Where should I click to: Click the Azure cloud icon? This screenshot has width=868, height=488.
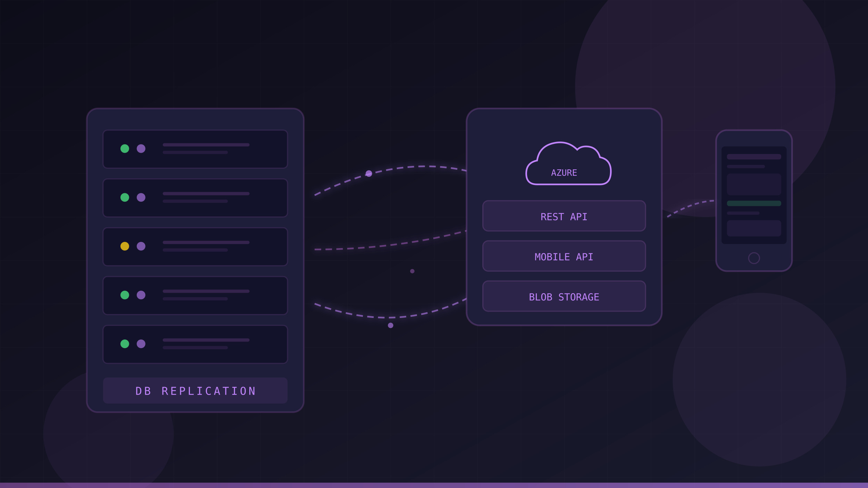[568, 163]
